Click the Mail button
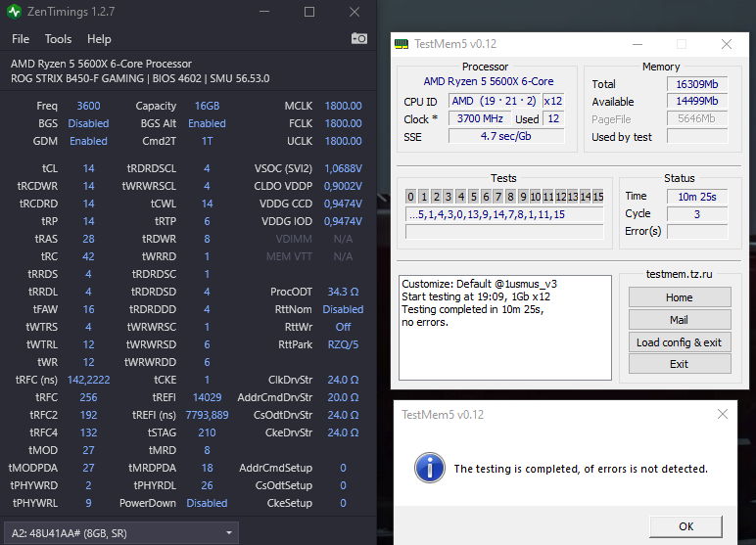This screenshot has width=756, height=545. [680, 320]
